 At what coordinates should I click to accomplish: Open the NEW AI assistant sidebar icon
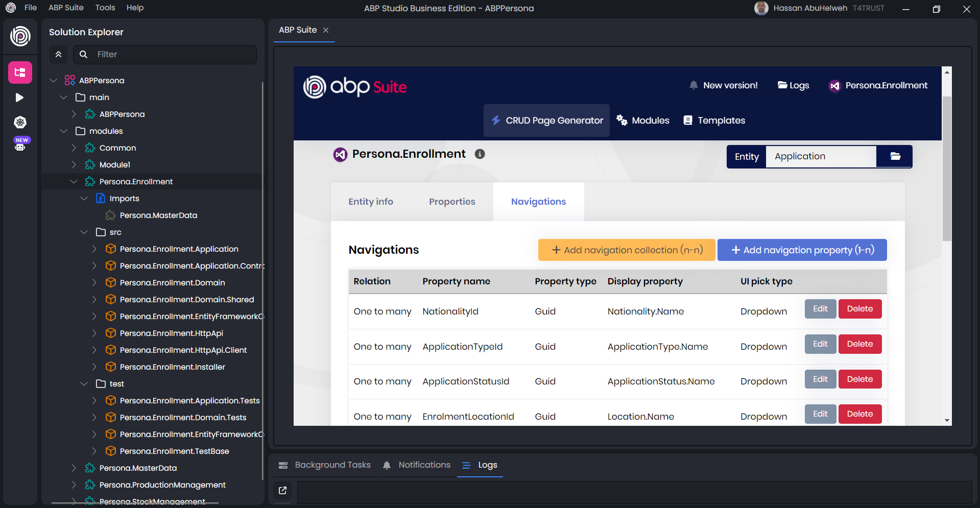[20, 144]
